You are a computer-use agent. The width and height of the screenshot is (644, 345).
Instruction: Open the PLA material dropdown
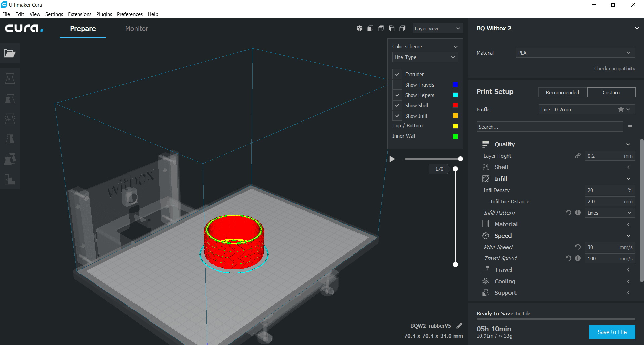pos(575,53)
